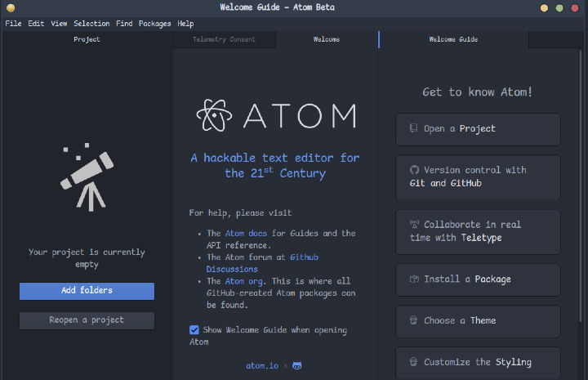Expand the Open a Project card
Screen dimensions: 588x380
tap(478, 129)
